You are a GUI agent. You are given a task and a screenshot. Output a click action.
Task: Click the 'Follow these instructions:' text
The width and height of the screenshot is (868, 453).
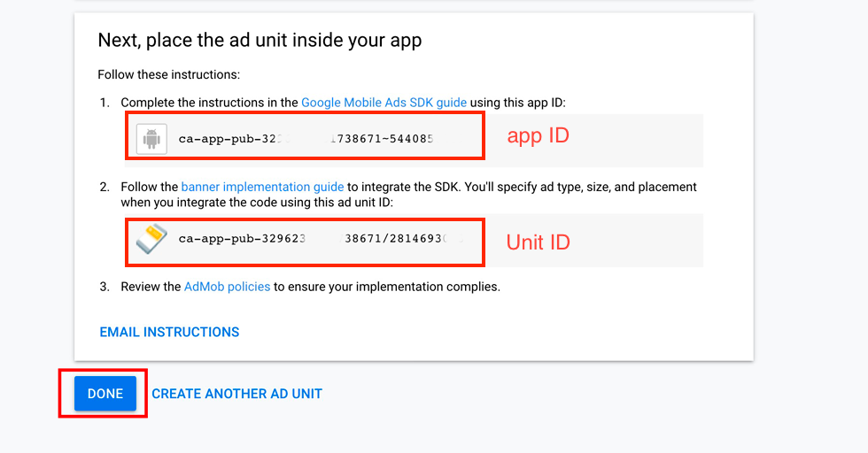[x=169, y=74]
